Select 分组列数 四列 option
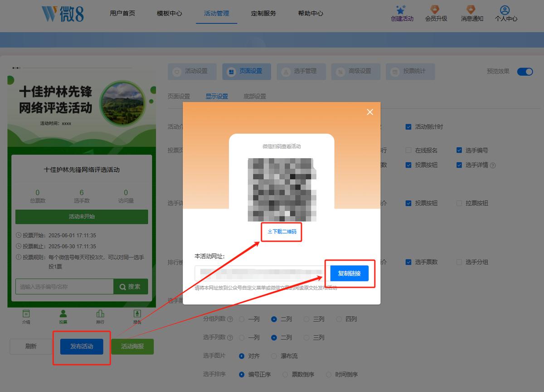This screenshot has height=392, width=544. pos(338,319)
